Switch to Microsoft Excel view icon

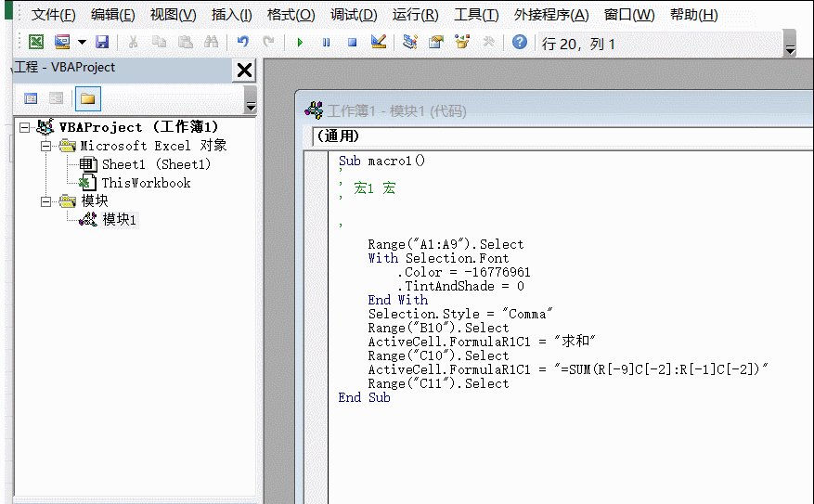point(36,42)
